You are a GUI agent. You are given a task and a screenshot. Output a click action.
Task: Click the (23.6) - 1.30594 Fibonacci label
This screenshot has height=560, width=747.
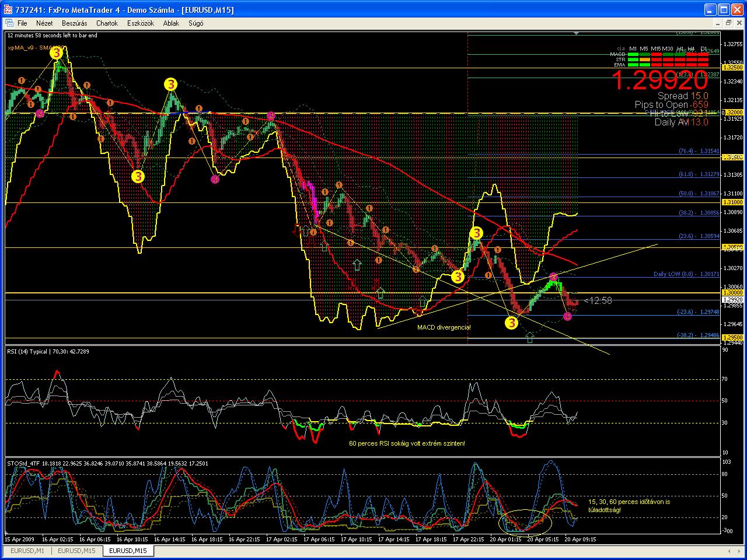point(699,236)
